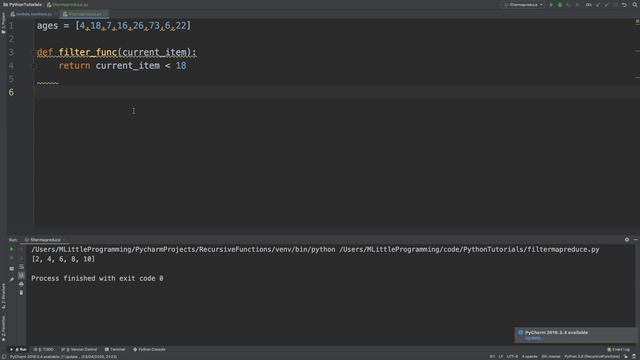Clear the Run console with the trash icon
Viewport: 640px width, 360px height.
(21, 293)
